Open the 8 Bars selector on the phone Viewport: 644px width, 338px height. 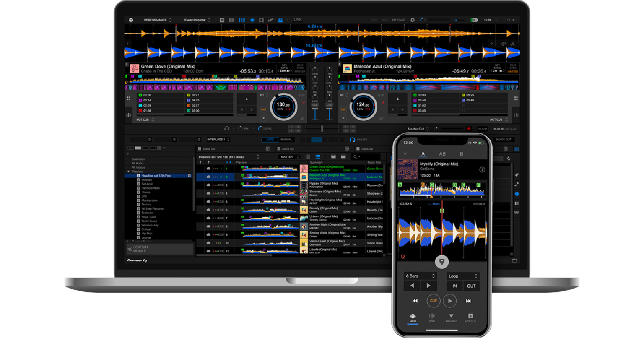[421, 276]
